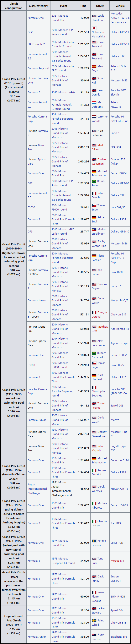This screenshot has width=131, height=644.
Task: Open the Nick Padmore driver link
Action: pos(97,133)
